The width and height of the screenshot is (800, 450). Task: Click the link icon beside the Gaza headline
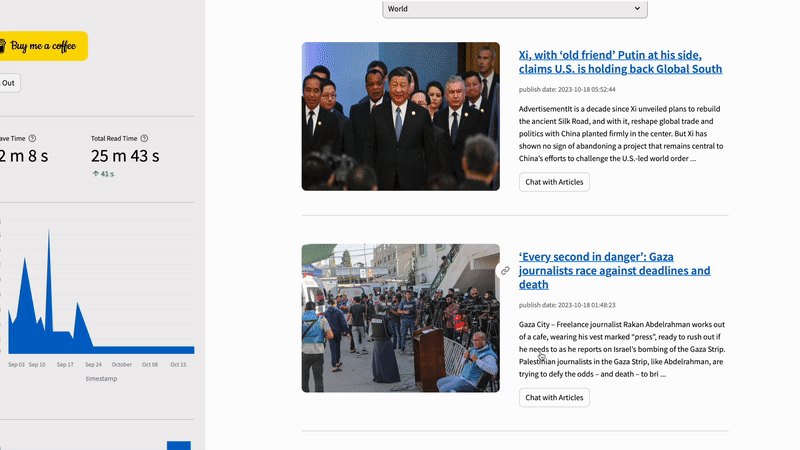point(505,270)
